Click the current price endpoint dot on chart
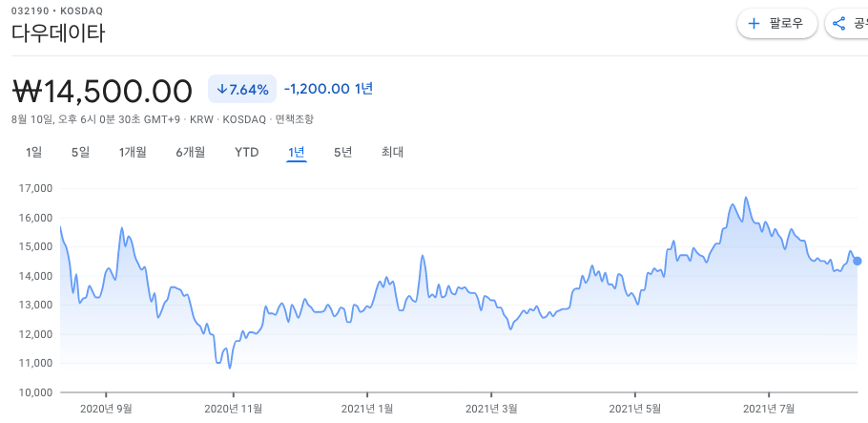 click(857, 261)
